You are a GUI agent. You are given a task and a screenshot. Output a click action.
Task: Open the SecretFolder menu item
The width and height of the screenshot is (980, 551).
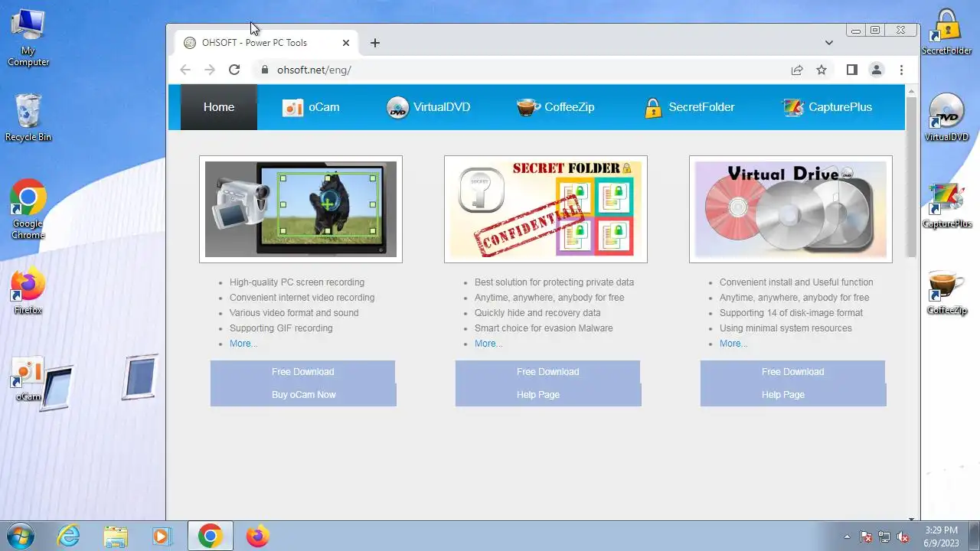coord(690,107)
